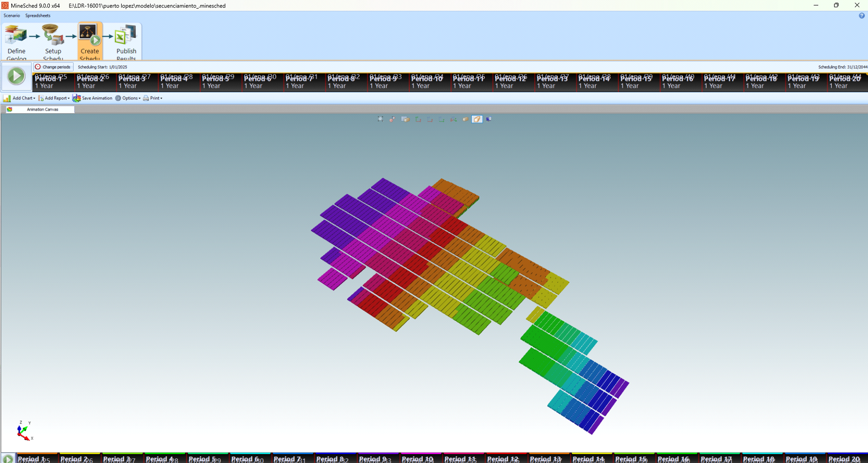Open the Scenario menu
This screenshot has height=463, width=868.
click(x=12, y=15)
